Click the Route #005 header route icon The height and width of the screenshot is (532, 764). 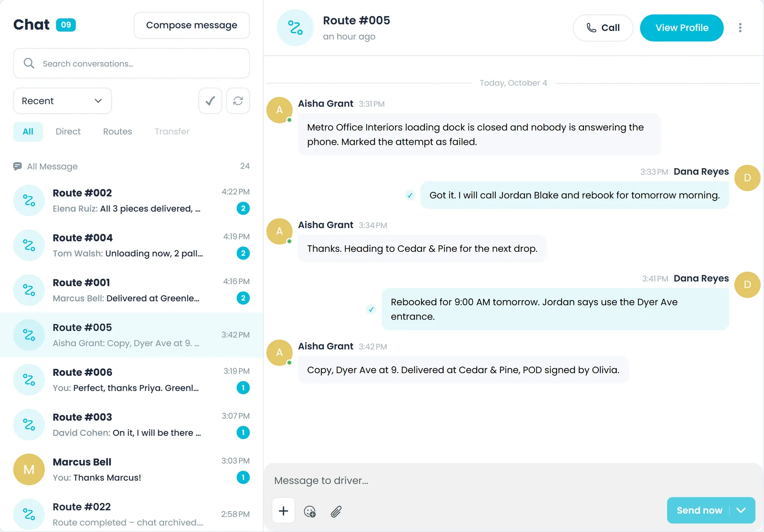click(295, 28)
